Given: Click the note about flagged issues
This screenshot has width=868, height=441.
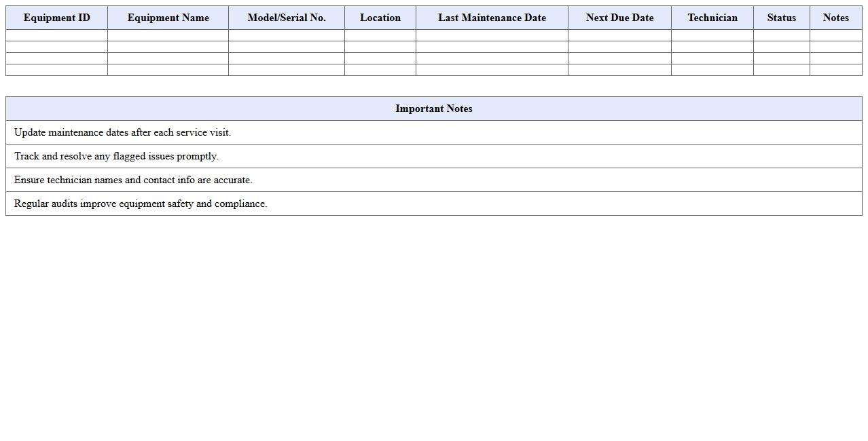Looking at the screenshot, I should 433,156.
